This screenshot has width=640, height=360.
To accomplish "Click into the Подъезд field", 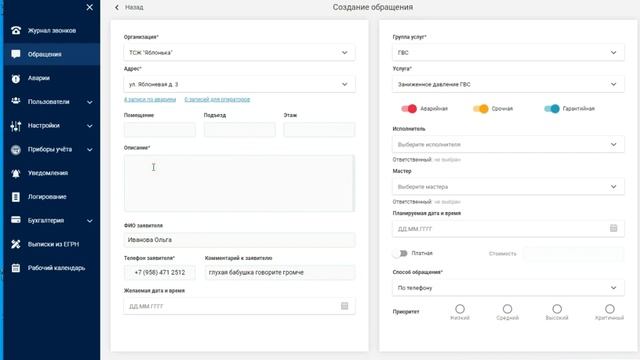I will pos(240,130).
